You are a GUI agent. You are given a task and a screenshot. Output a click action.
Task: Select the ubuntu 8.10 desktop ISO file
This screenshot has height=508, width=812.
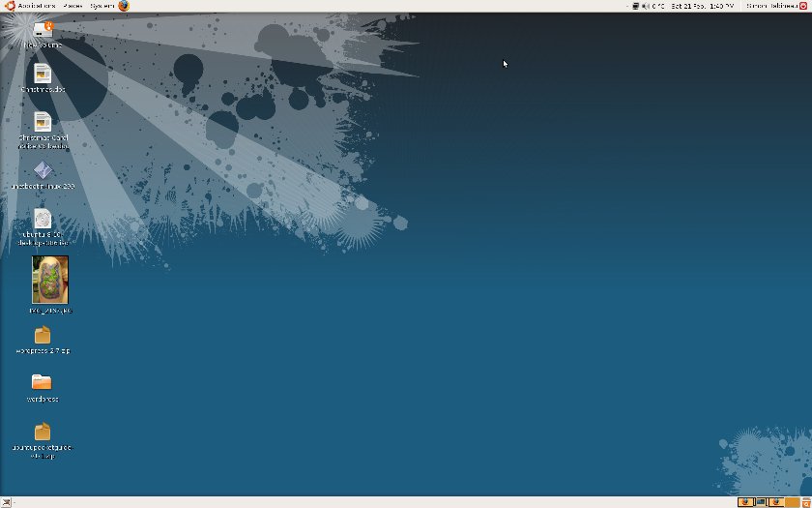point(43,219)
